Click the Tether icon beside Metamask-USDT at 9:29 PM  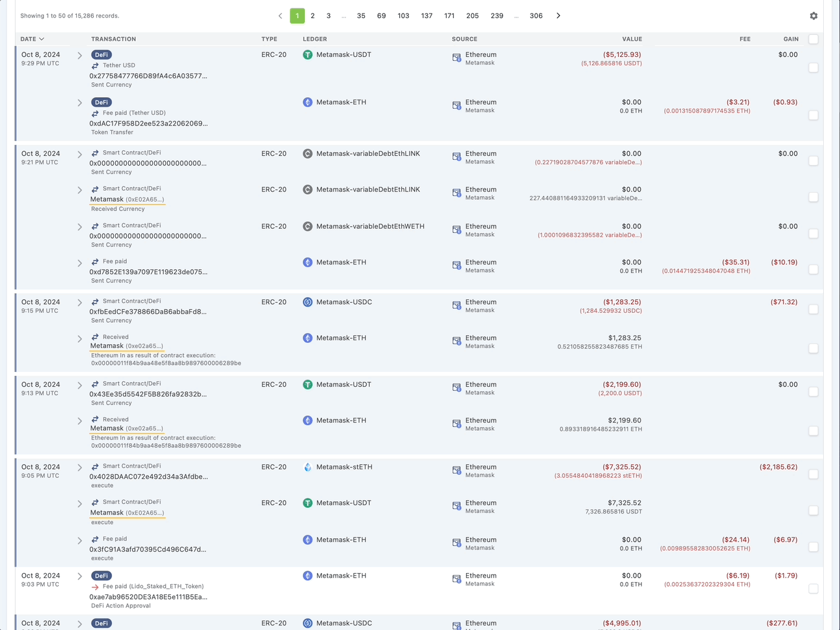(307, 55)
